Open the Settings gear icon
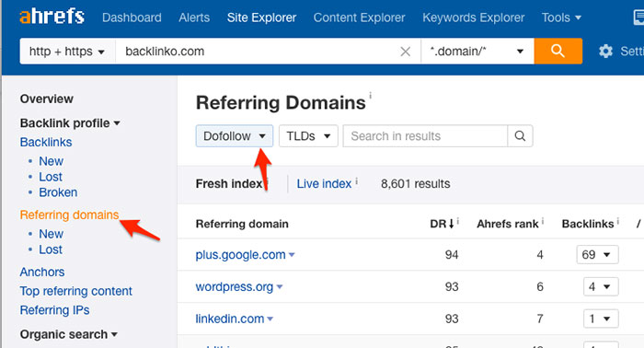 coord(605,52)
